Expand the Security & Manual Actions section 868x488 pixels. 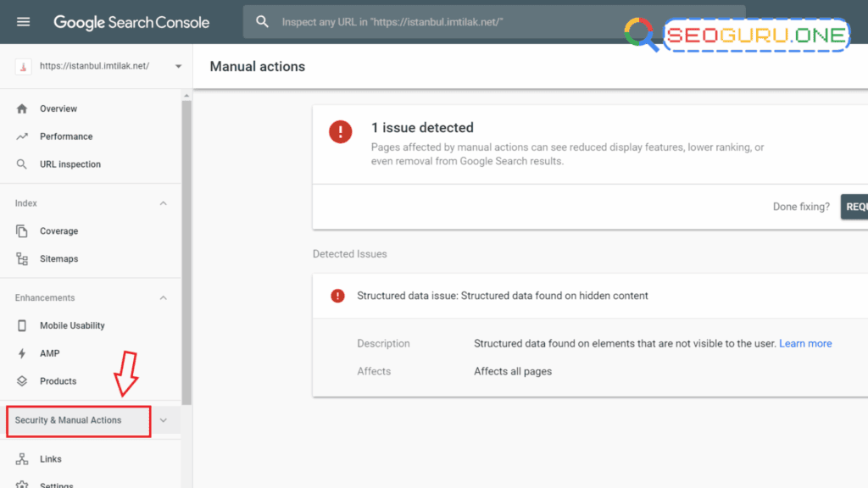point(164,420)
